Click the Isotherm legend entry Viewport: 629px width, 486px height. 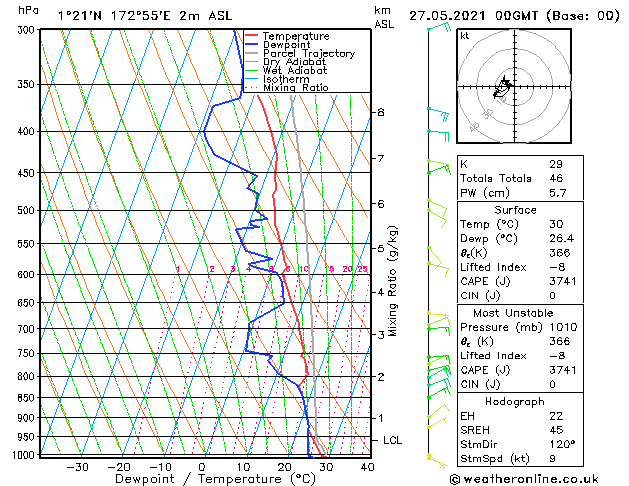pos(277,79)
